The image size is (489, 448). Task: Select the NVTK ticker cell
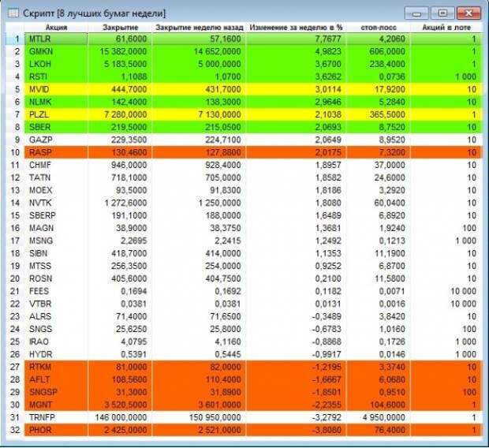point(56,203)
